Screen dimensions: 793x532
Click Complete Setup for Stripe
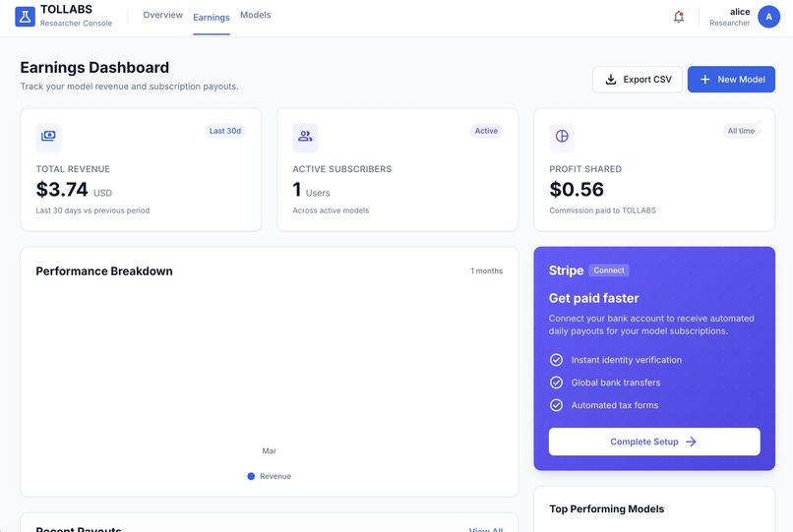tap(654, 442)
